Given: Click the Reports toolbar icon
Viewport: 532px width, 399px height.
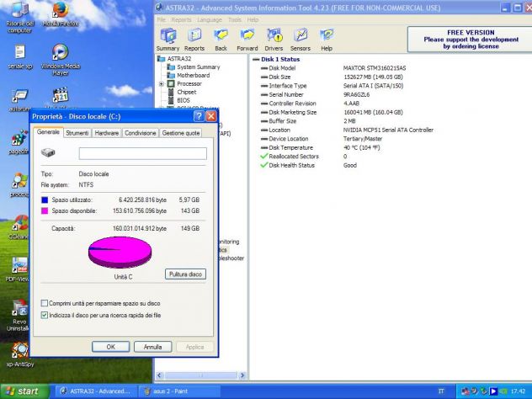Looking at the screenshot, I should (x=194, y=40).
